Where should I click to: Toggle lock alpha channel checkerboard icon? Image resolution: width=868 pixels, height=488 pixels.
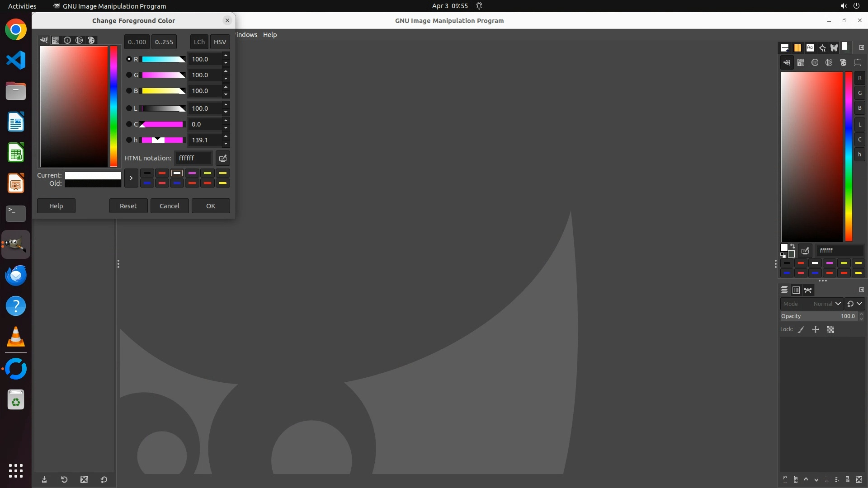pyautogui.click(x=830, y=330)
